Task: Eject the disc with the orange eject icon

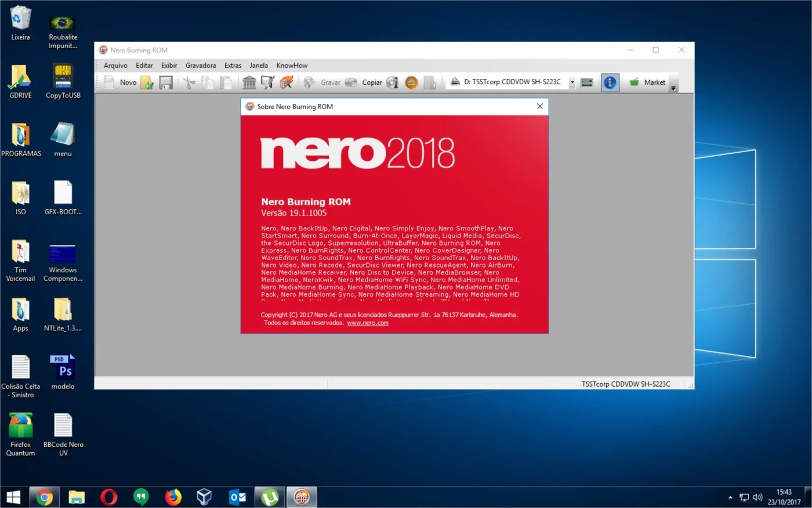Action: 411,82
